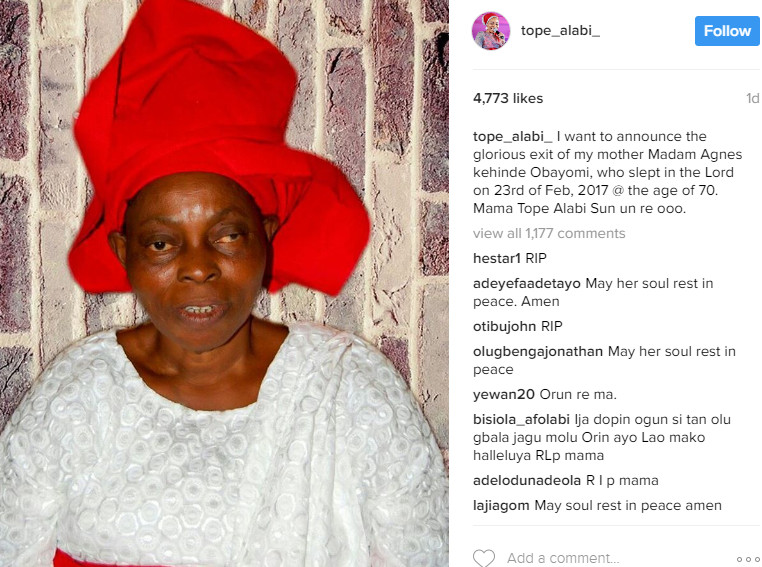Click the 4,773 likes count
This screenshot has height=567, width=762.
tap(508, 99)
